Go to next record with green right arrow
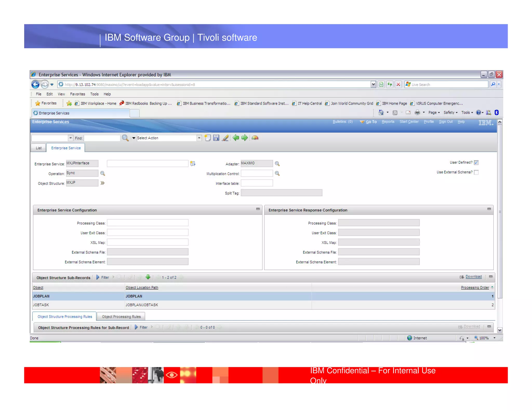532x411 pixels. [x=244, y=138]
